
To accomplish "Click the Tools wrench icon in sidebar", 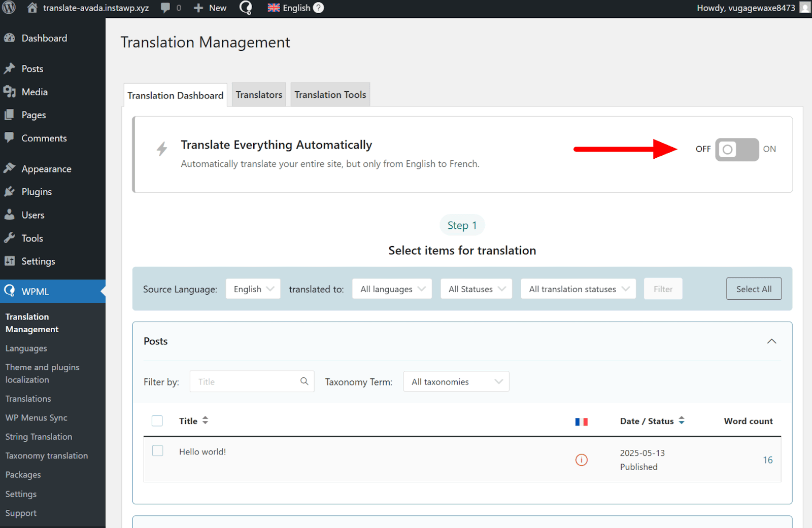I will (x=9, y=238).
